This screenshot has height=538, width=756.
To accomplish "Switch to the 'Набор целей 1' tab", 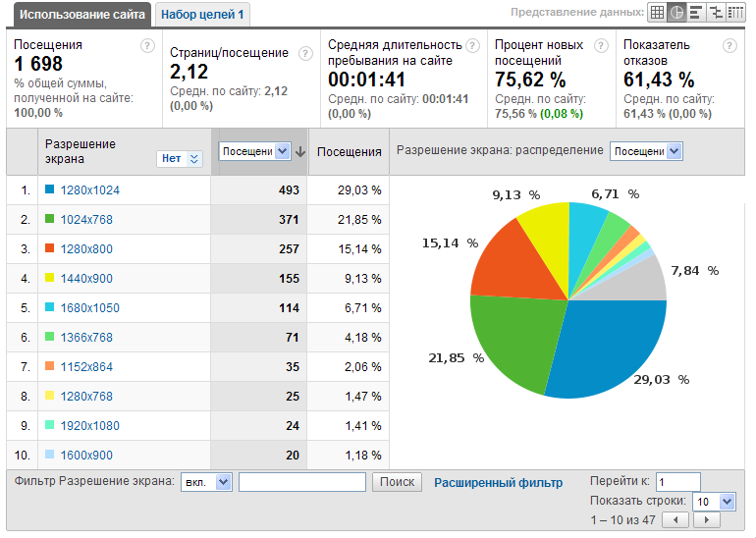I will pyautogui.click(x=202, y=14).
